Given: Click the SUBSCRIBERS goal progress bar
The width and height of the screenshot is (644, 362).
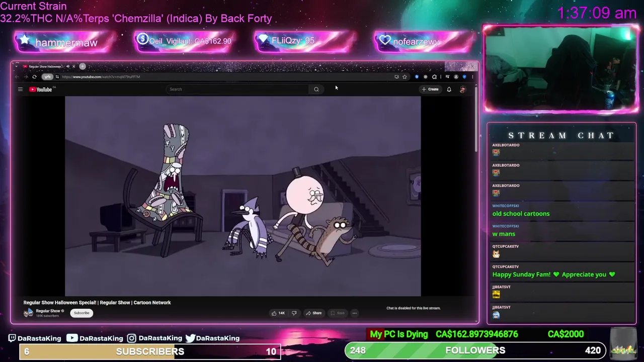Looking at the screenshot, I should click(x=150, y=351).
